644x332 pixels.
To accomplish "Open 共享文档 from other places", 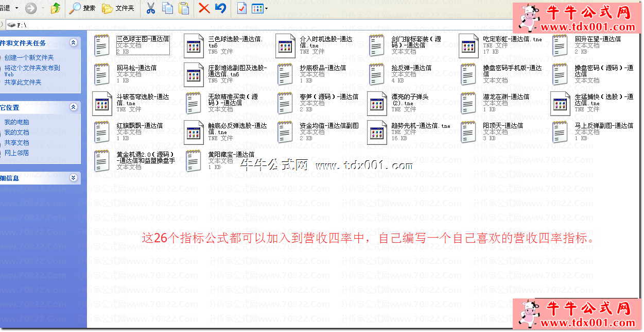I will pos(16,143).
